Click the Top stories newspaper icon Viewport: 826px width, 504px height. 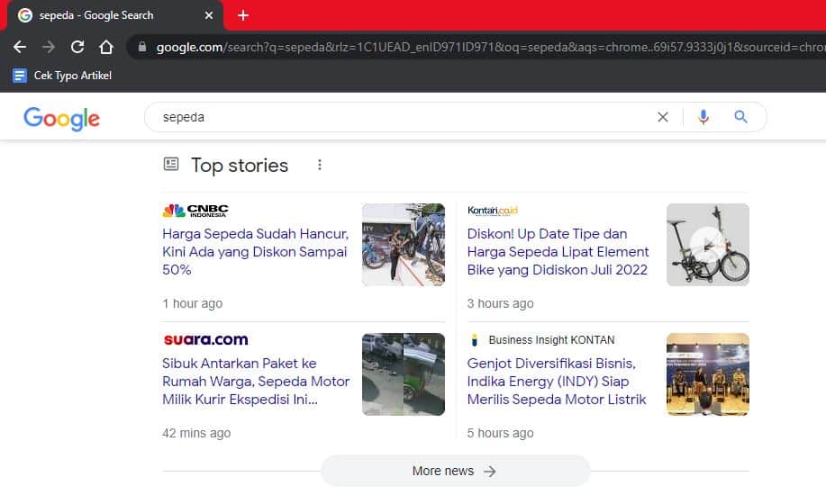[x=171, y=164]
